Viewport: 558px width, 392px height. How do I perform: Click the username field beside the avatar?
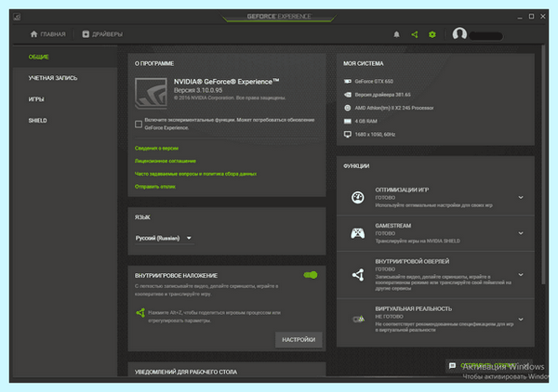tap(486, 35)
